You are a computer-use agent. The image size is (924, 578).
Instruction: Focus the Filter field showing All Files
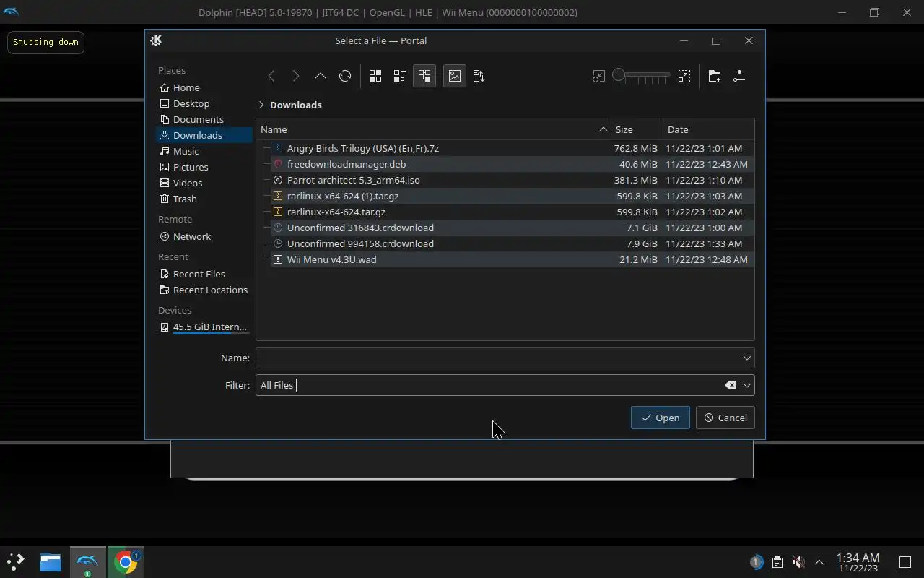coord(491,385)
